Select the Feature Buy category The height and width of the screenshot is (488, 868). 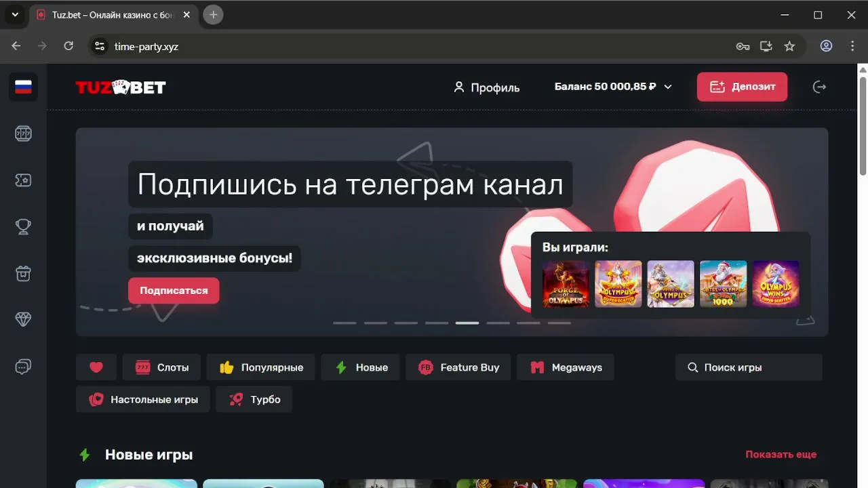pyautogui.click(x=458, y=367)
